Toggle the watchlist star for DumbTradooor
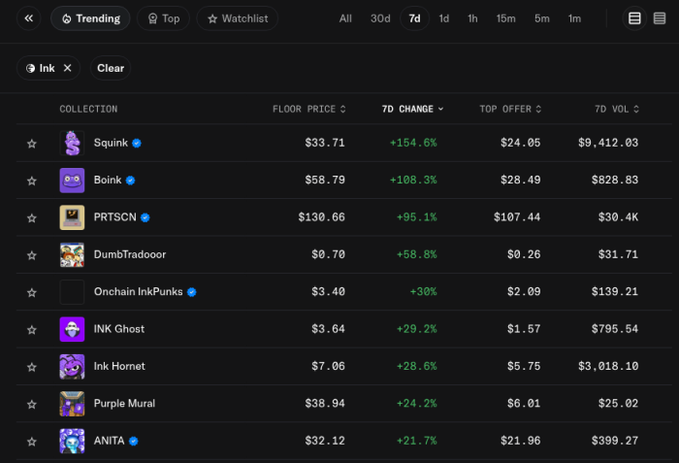679x463 pixels. point(32,255)
